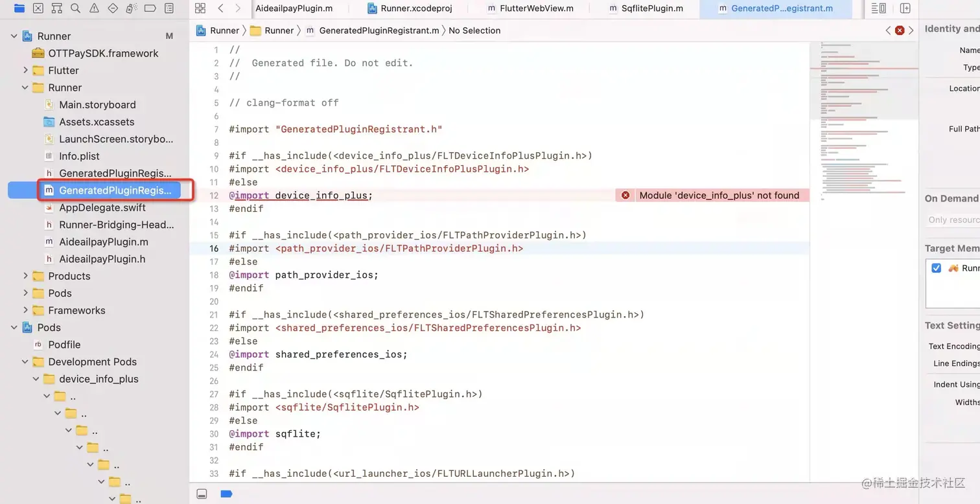Collapse the Runner folder group

tap(25, 87)
